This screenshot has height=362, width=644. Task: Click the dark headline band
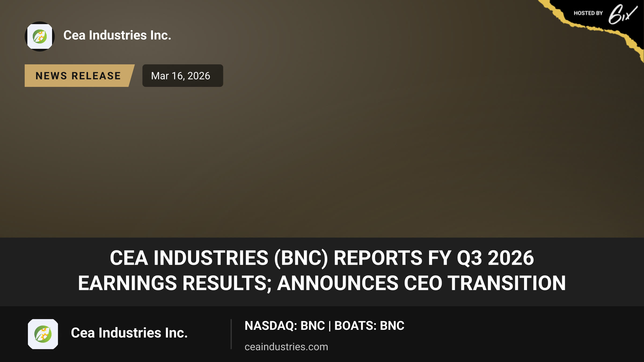[x=322, y=272]
